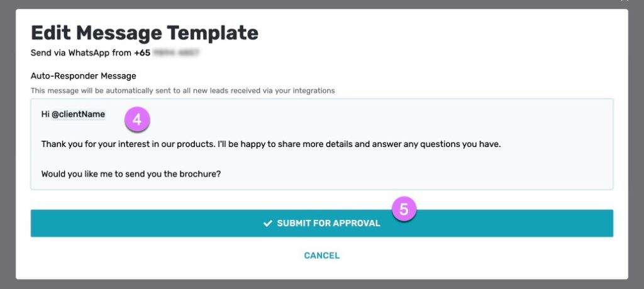Click the Submit for Approval button
This screenshot has height=289, width=644.
coord(321,223)
